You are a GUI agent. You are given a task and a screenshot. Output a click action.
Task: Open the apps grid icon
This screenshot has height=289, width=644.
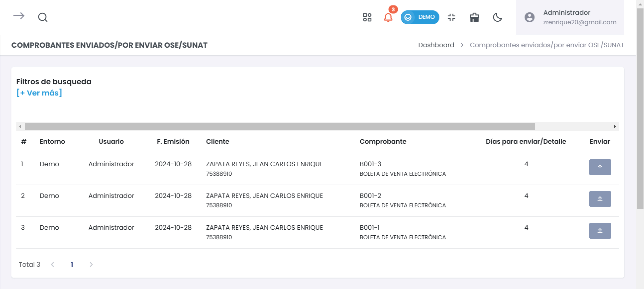[367, 17]
